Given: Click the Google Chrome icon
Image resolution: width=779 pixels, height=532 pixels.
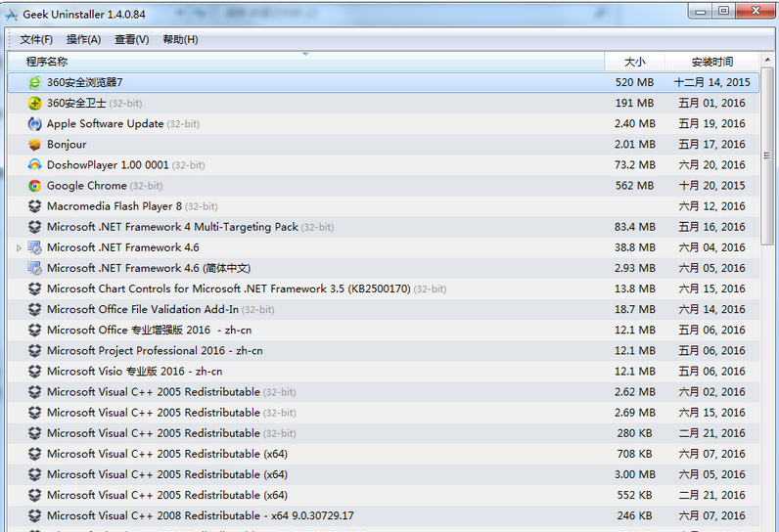Looking at the screenshot, I should pos(35,186).
